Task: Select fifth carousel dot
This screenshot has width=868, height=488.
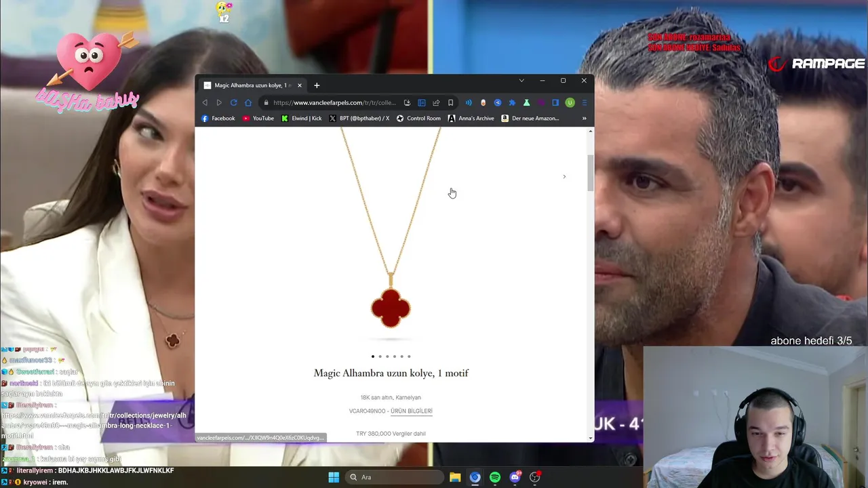Action: tap(401, 357)
